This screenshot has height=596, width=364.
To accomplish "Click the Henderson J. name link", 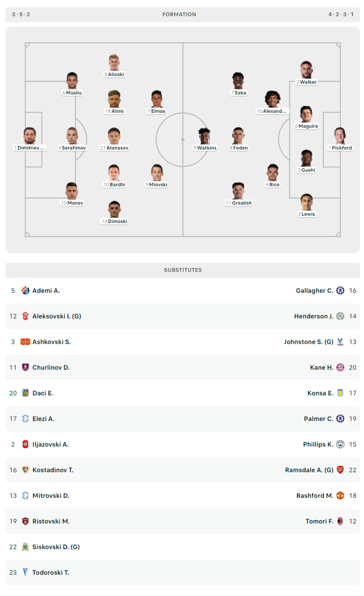I will pyautogui.click(x=314, y=316).
